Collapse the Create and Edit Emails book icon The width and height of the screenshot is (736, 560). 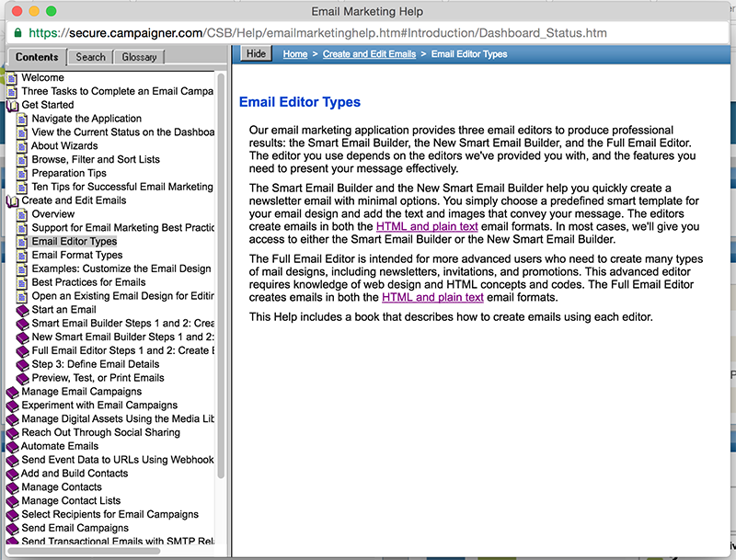(x=12, y=201)
